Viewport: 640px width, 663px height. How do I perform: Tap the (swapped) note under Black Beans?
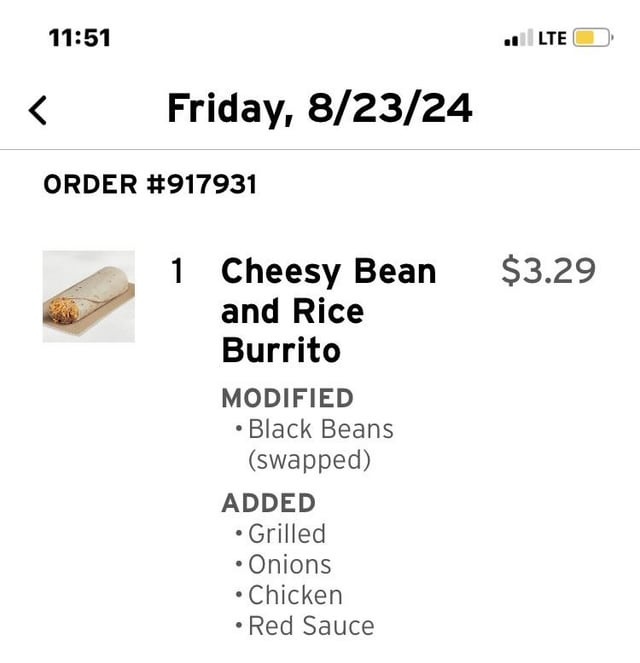point(309,461)
